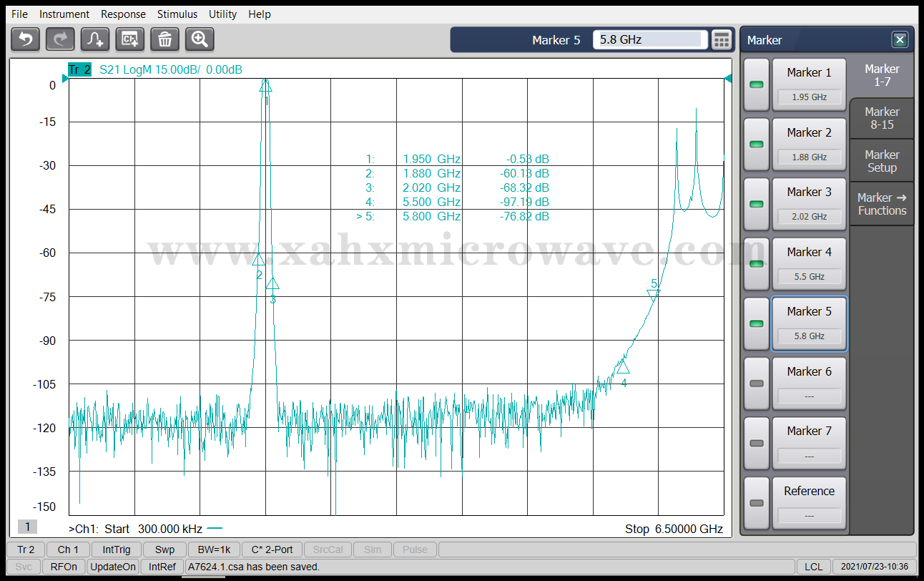Click Swp status bar entry
Viewport: 924px width, 581px height.
[164, 550]
